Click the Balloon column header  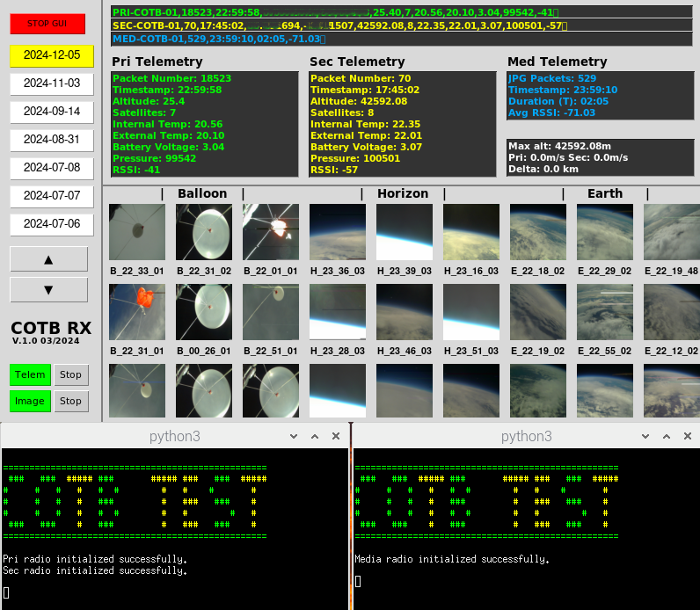(202, 193)
